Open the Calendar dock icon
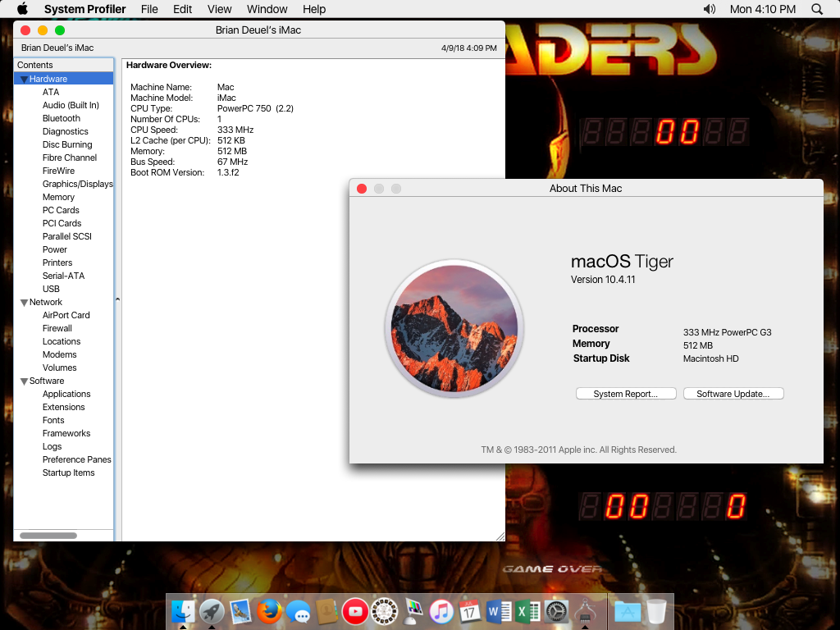Image resolution: width=840 pixels, height=630 pixels. (x=470, y=611)
